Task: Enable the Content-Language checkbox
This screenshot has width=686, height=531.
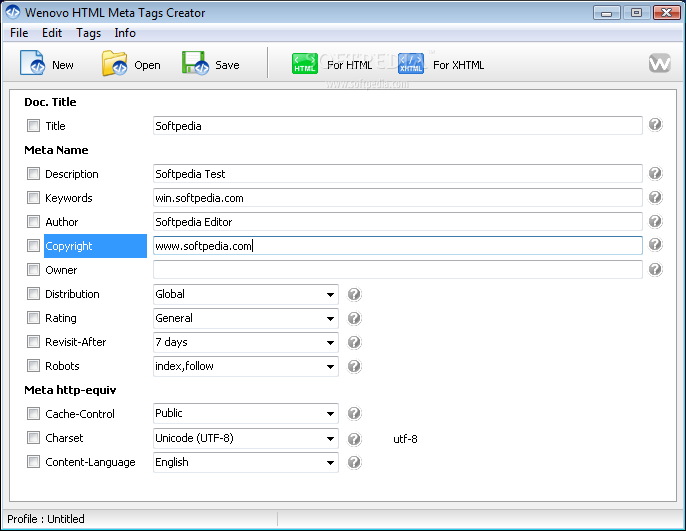Action: click(x=33, y=461)
